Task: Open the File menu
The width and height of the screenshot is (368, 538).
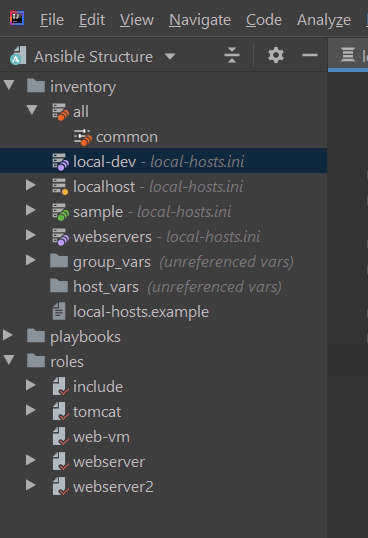Action: click(52, 20)
